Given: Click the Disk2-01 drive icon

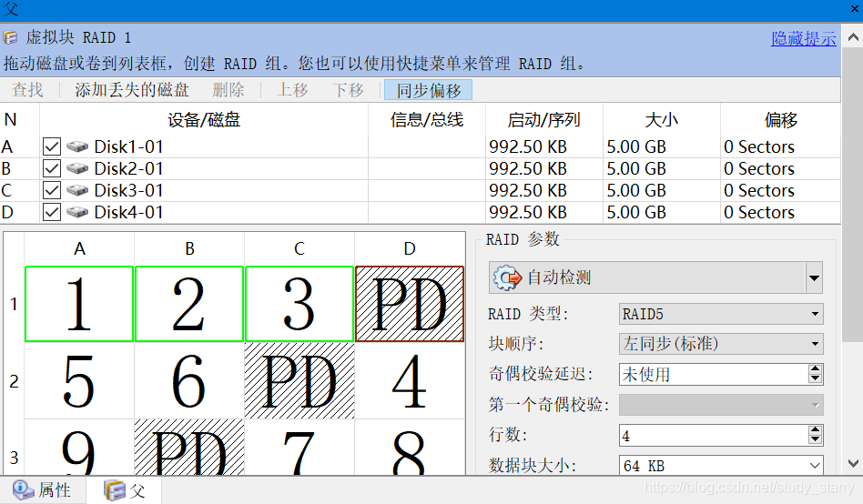Looking at the screenshot, I should click(x=77, y=168).
